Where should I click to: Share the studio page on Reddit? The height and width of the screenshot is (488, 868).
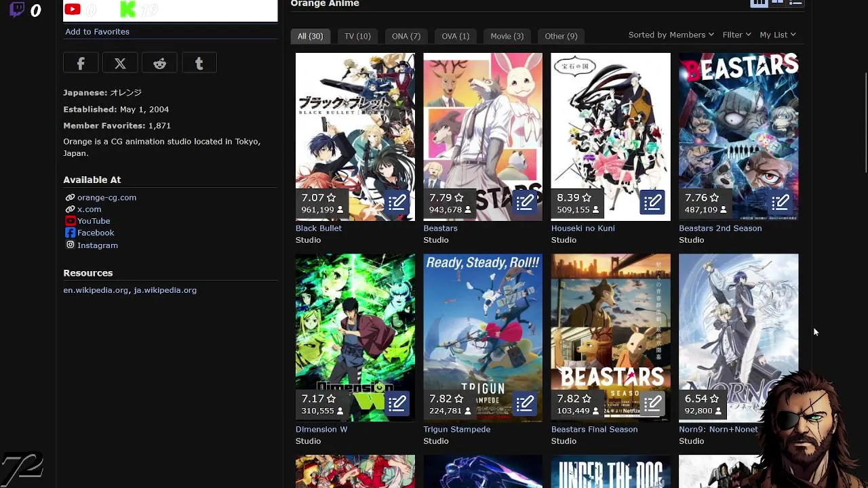pos(159,64)
